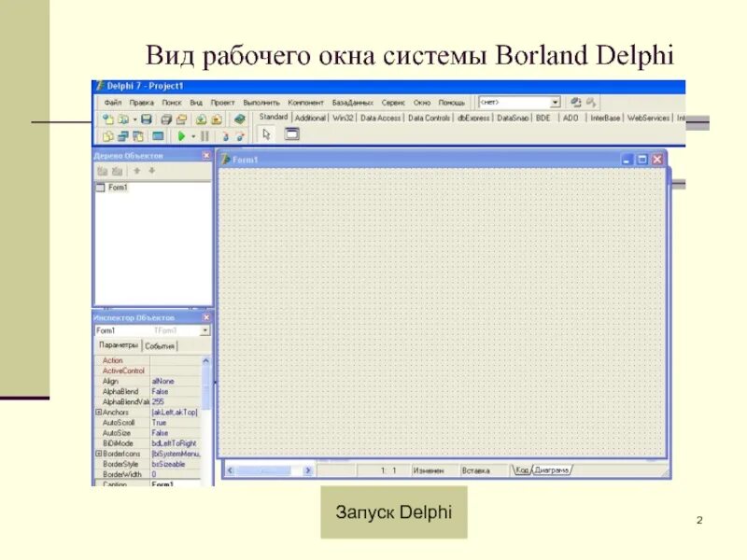The width and height of the screenshot is (747, 560).
Task: Switch to the DataSnap palette tab
Action: pos(513,118)
